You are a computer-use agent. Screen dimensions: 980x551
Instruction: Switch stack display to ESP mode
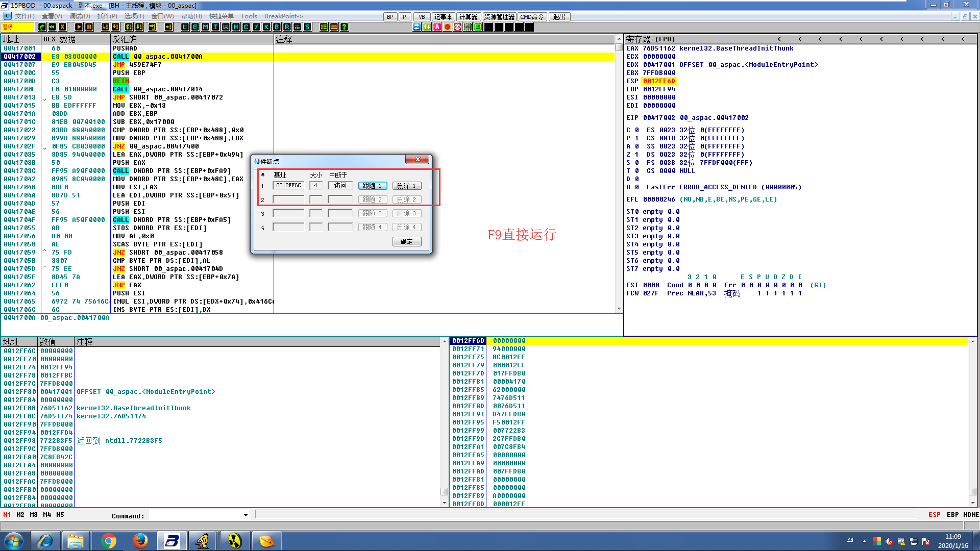[934, 515]
